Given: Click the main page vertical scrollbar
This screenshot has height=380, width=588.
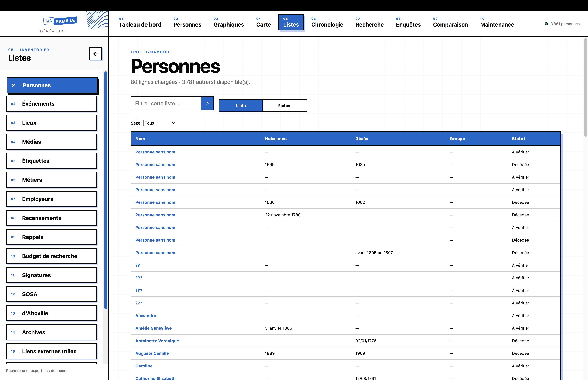Looking at the screenshot, I should [585, 87].
